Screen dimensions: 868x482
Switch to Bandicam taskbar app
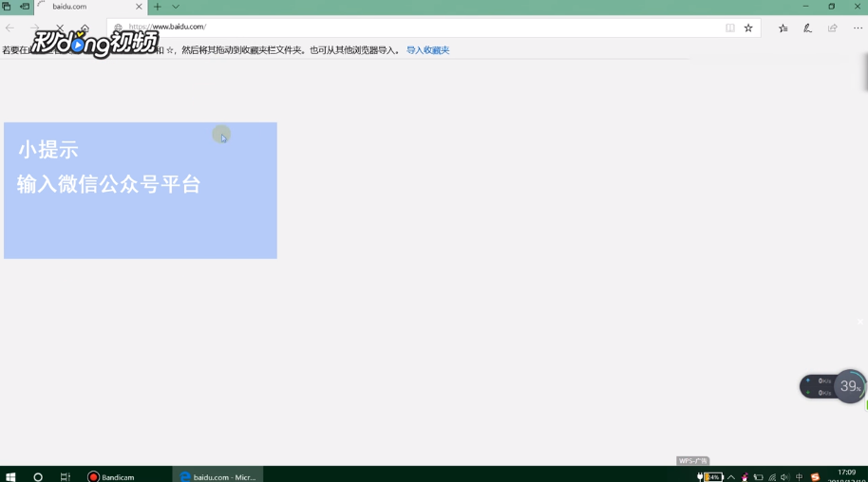coord(111,476)
